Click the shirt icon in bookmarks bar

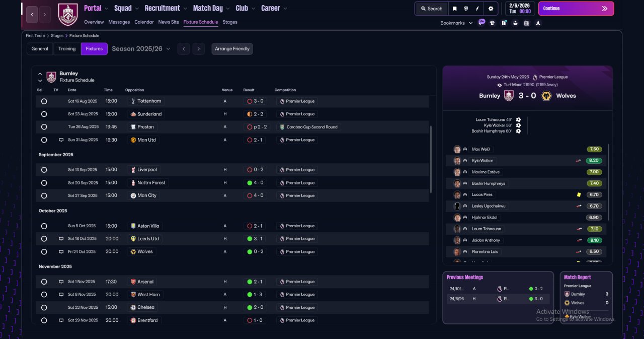click(x=492, y=23)
